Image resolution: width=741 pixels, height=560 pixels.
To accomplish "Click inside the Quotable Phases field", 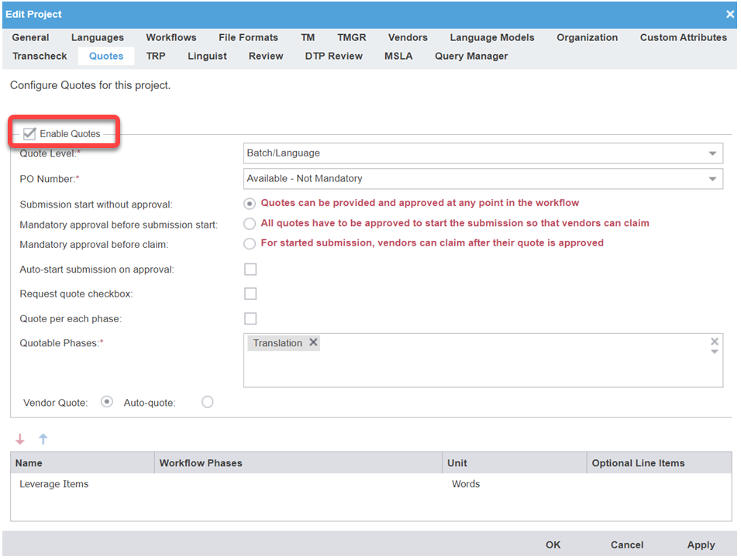I will (481, 368).
